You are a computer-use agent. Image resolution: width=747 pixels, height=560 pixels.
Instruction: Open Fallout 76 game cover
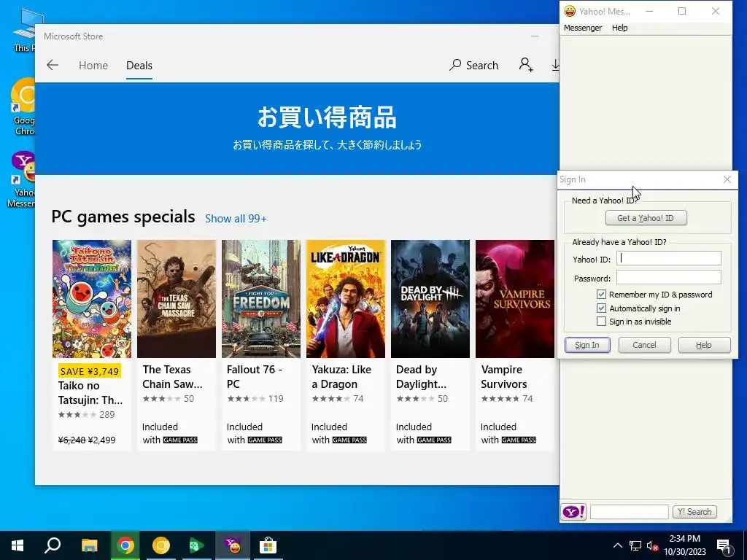[261, 298]
